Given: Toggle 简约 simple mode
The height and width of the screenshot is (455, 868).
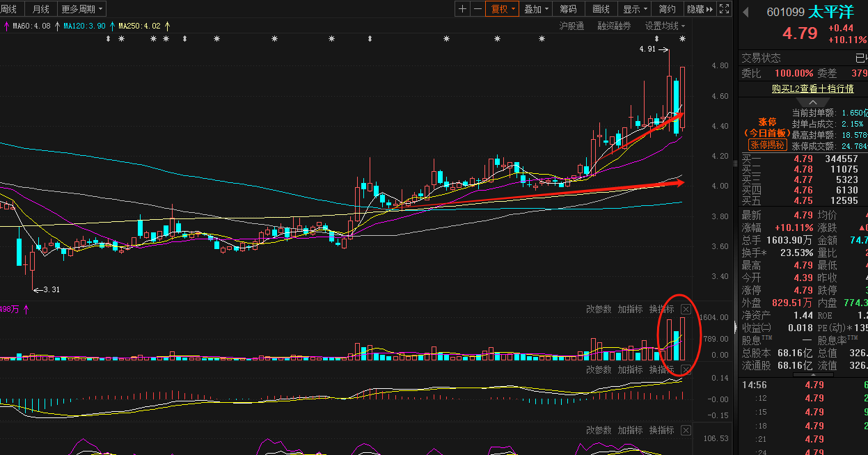Looking at the screenshot, I should pyautogui.click(x=667, y=9).
